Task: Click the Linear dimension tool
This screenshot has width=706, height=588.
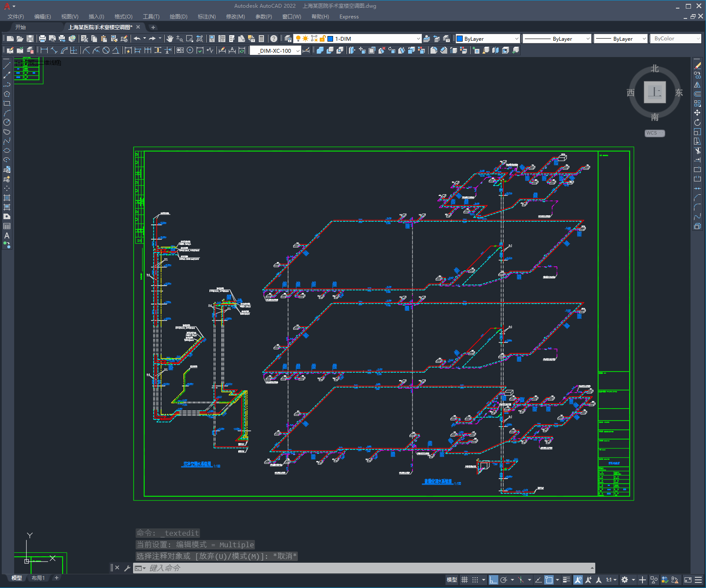Action: click(44, 50)
